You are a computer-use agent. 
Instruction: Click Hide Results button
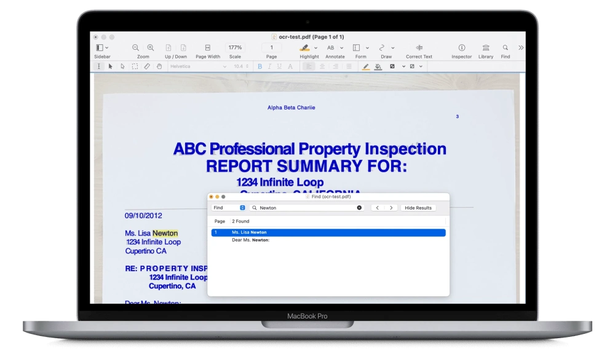click(x=418, y=207)
